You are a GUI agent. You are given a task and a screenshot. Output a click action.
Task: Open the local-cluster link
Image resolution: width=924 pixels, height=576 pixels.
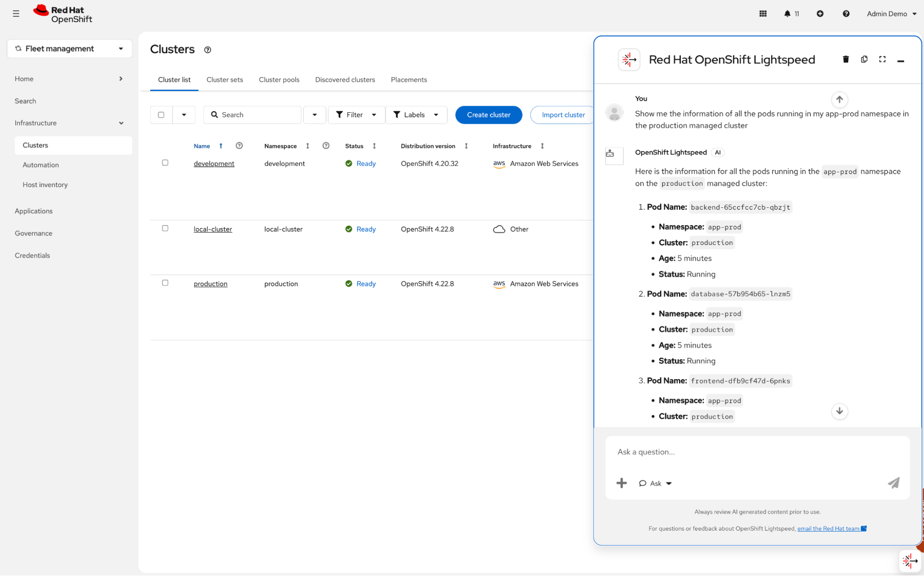213,229
